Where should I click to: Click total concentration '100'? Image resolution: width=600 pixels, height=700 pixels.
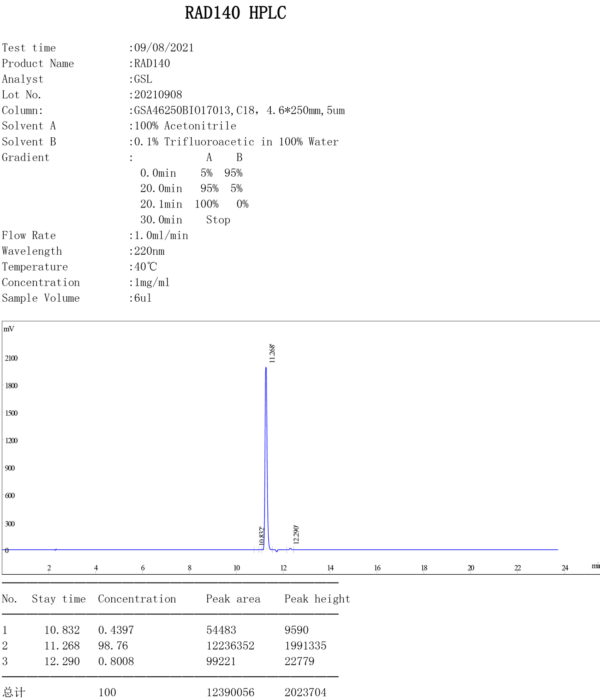click(x=107, y=692)
